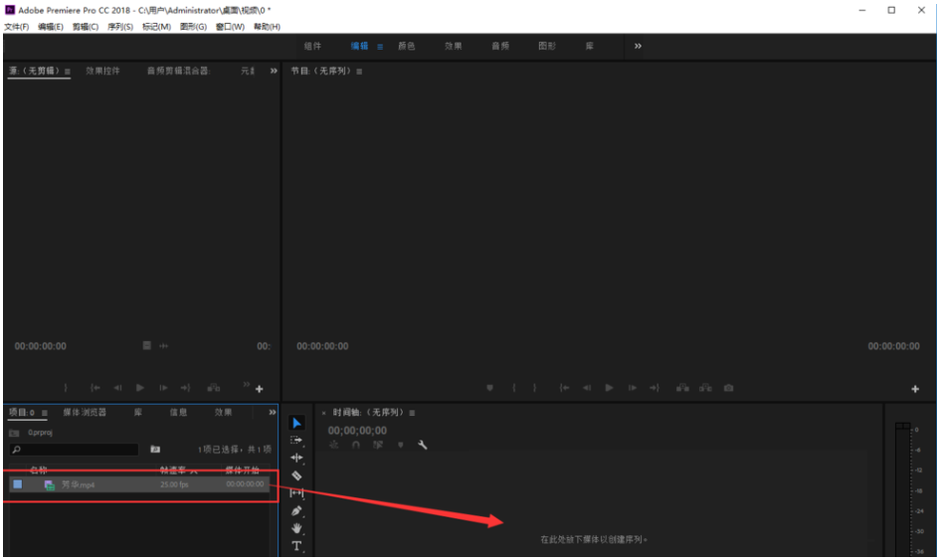Expand hidden tabs in project panel
Viewport: 938px width, 560px height.
pyautogui.click(x=272, y=412)
